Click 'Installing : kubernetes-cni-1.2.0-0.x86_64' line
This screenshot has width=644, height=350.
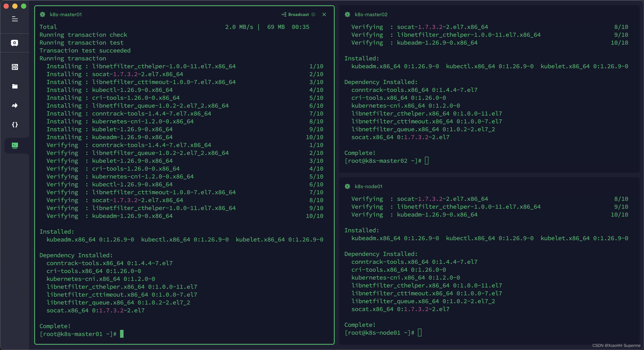[x=185, y=121]
